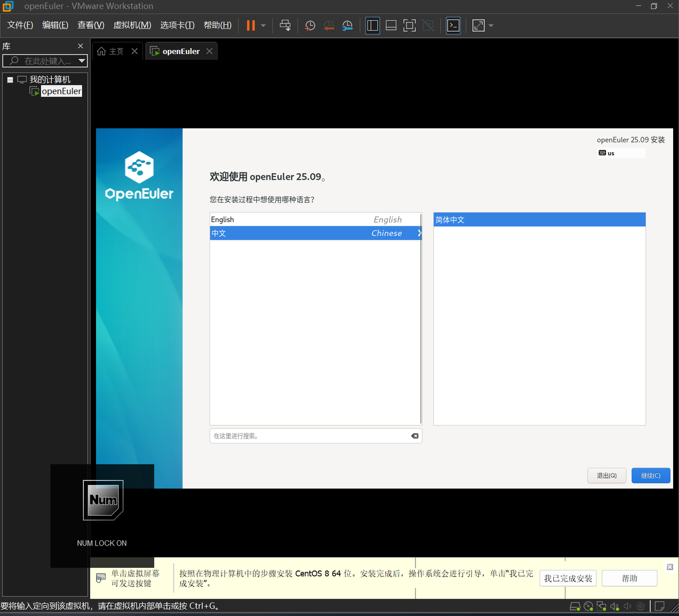The image size is (679, 616).
Task: Open the library search filter dropdown
Action: [x=82, y=61]
